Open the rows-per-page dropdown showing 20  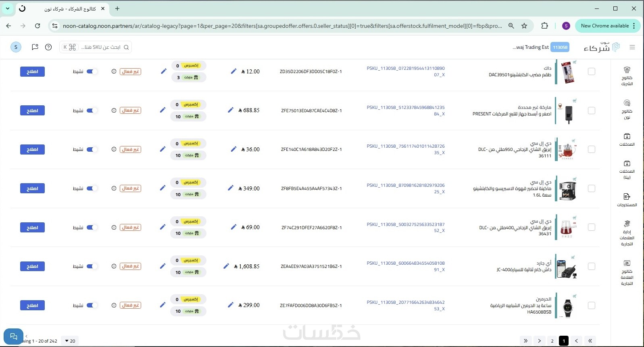pyautogui.click(x=70, y=341)
